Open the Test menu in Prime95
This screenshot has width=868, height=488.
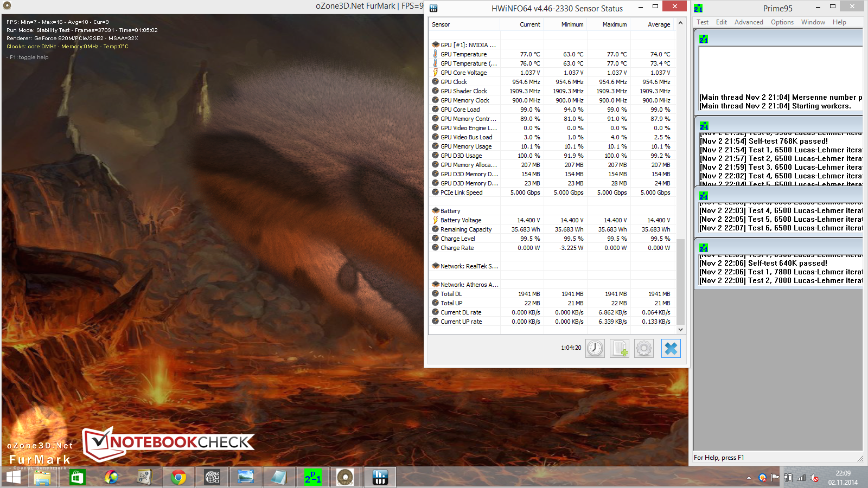coord(703,22)
